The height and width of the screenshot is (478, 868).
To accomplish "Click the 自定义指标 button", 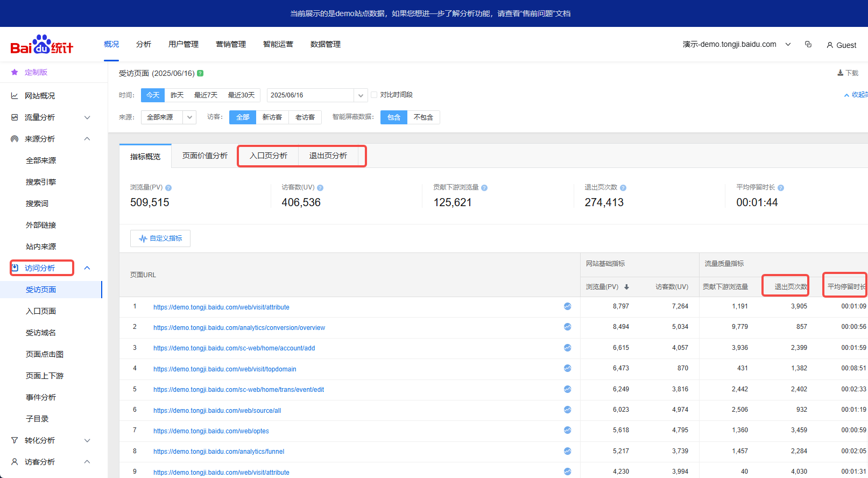I will pyautogui.click(x=160, y=238).
